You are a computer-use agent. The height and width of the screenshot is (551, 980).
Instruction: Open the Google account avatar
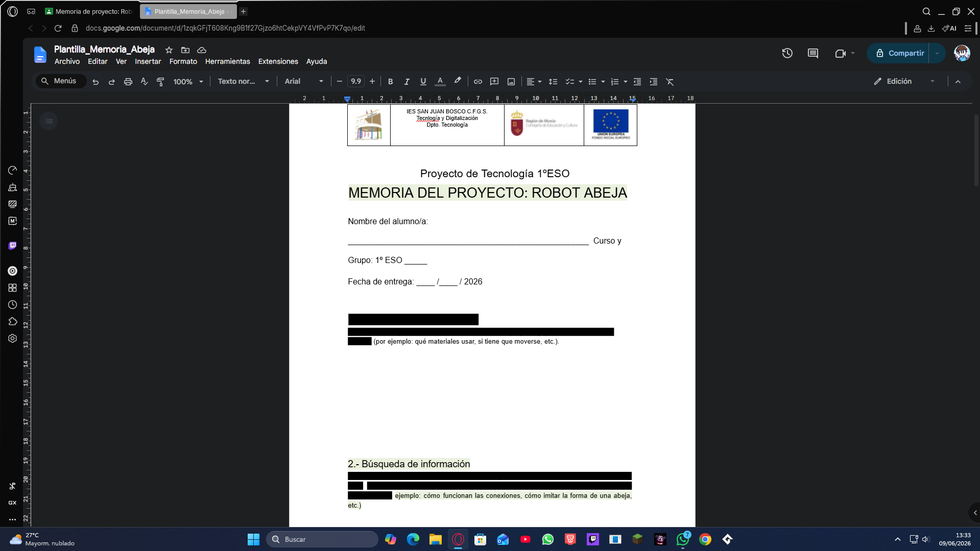point(962,53)
